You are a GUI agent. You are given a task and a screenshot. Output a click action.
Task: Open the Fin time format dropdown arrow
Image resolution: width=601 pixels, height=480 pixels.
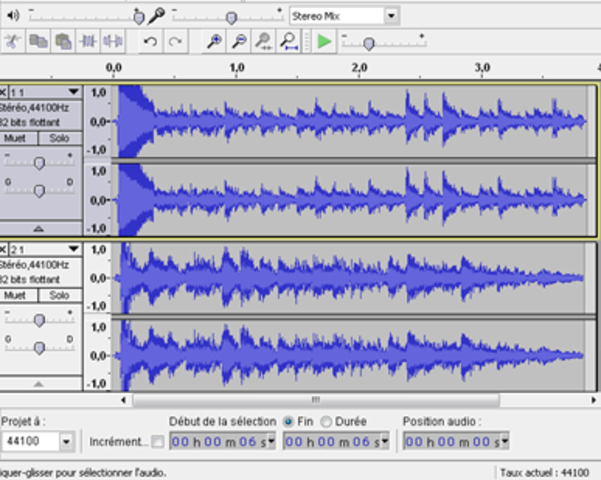pyautogui.click(x=385, y=442)
